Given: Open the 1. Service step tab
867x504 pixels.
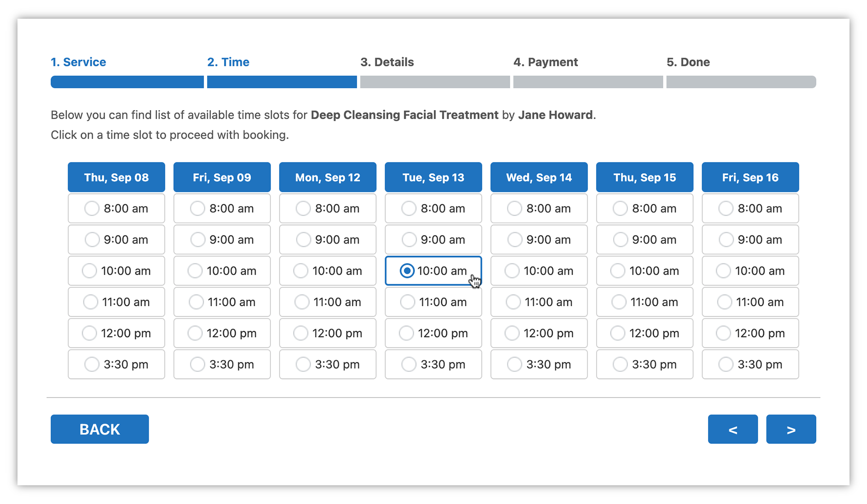Looking at the screenshot, I should tap(78, 62).
